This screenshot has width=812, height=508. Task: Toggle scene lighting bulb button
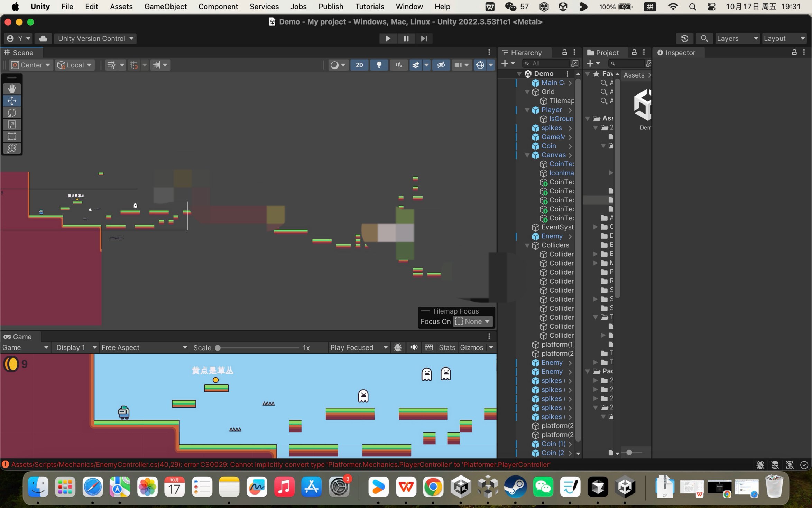pyautogui.click(x=379, y=65)
